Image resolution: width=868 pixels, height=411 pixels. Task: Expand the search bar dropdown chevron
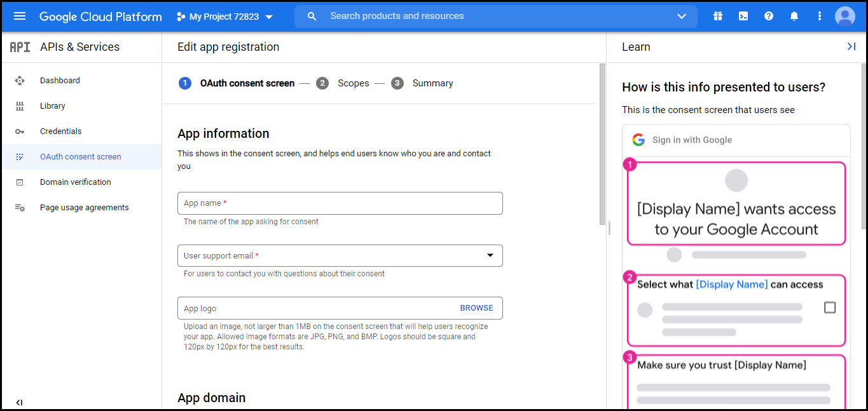pos(682,17)
